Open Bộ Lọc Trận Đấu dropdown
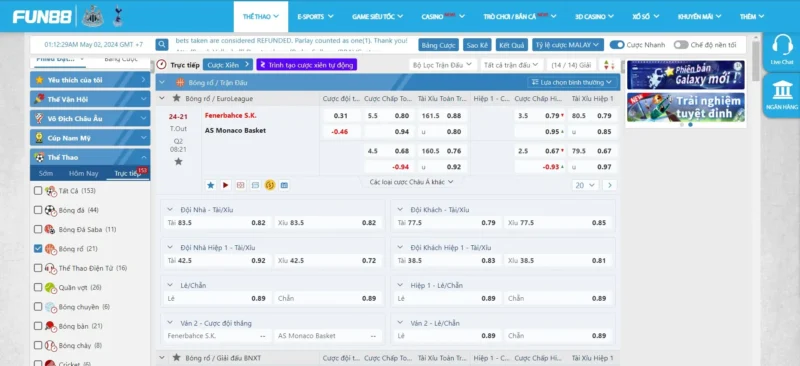 443,65
